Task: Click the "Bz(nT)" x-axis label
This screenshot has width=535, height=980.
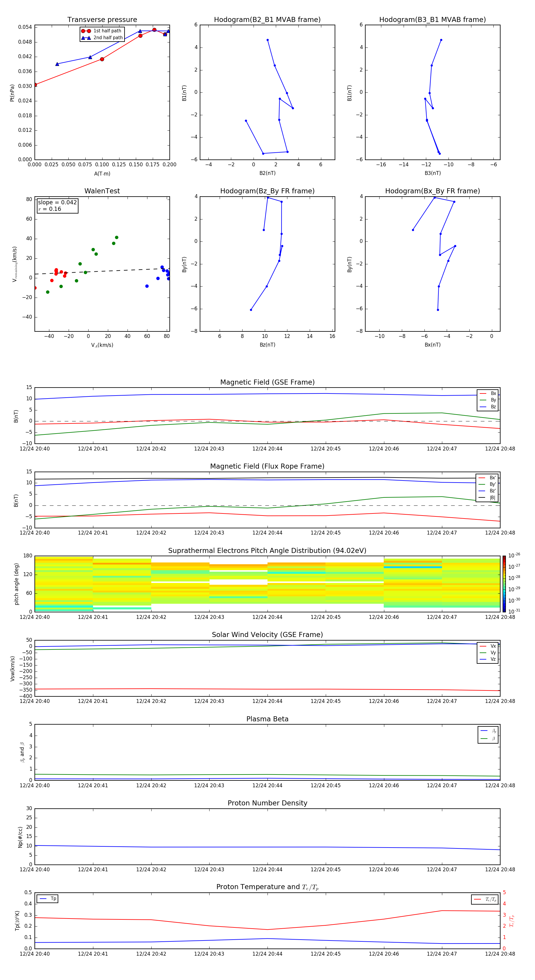Action: 267,345
